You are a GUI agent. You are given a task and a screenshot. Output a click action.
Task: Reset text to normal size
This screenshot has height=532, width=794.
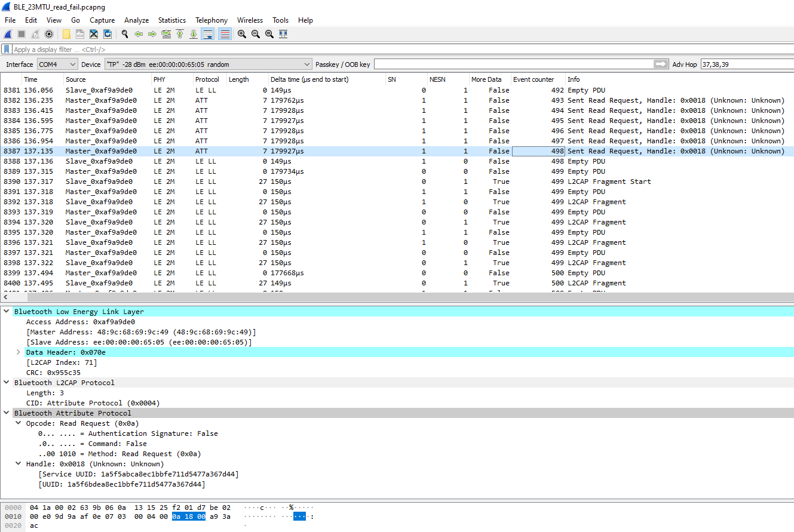point(269,34)
